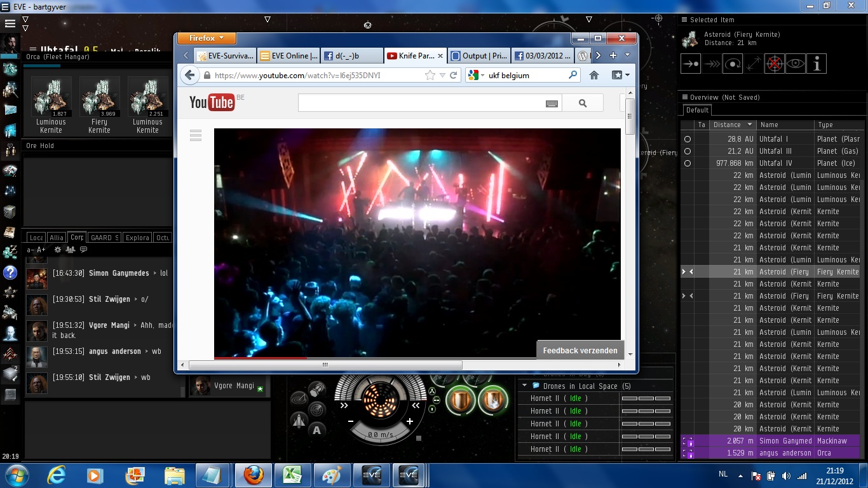Open the People and Places magnifier icon

11,90
